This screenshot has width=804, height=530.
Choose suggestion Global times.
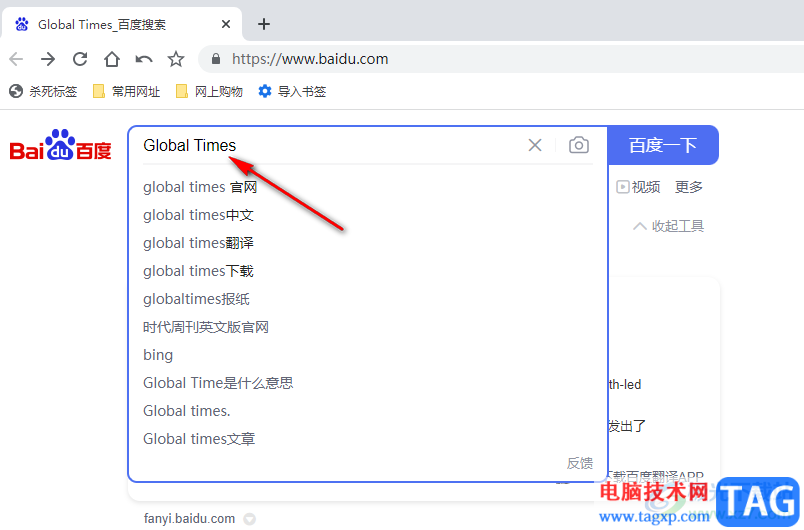pyautogui.click(x=187, y=411)
